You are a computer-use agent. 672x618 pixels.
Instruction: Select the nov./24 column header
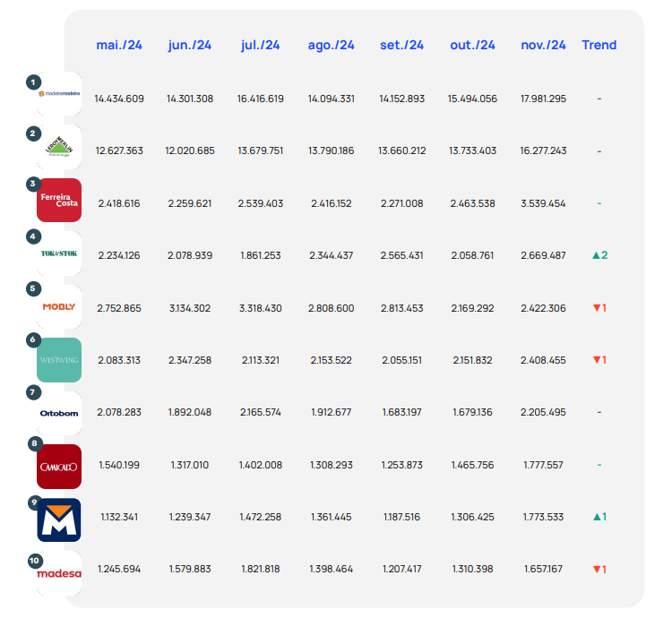(x=543, y=45)
